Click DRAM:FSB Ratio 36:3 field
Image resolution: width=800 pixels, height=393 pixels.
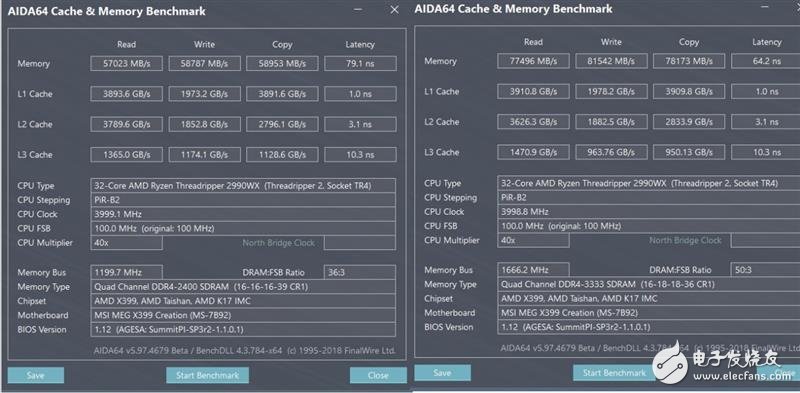pos(360,272)
